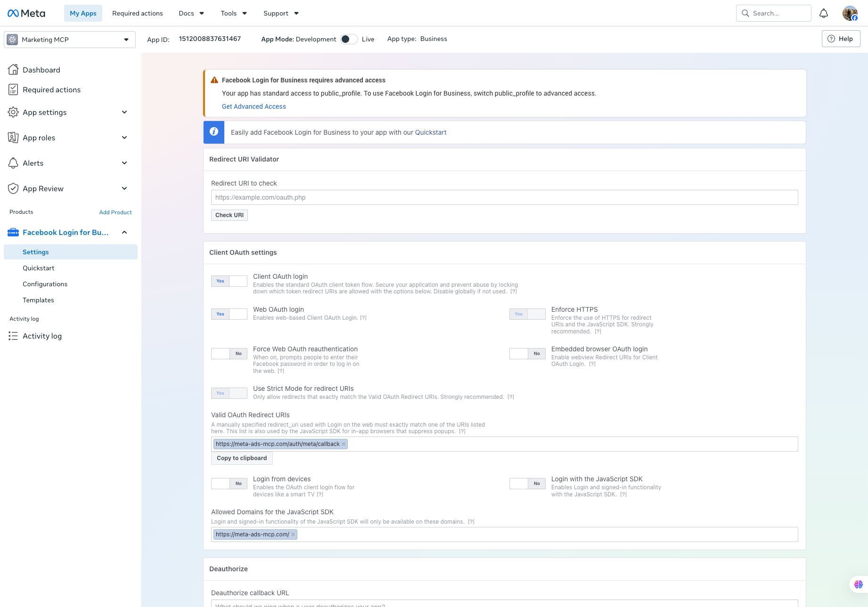
Task: Click Add Product link
Action: coord(115,212)
